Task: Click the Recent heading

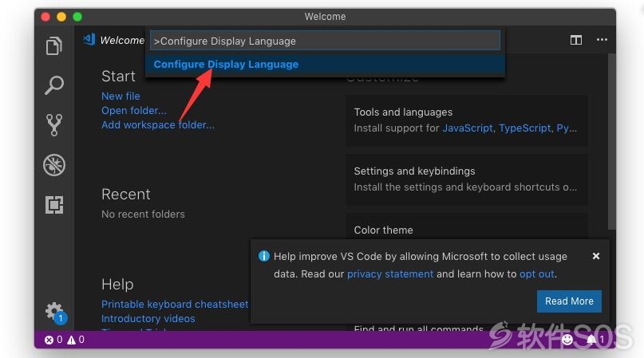Action: click(125, 195)
